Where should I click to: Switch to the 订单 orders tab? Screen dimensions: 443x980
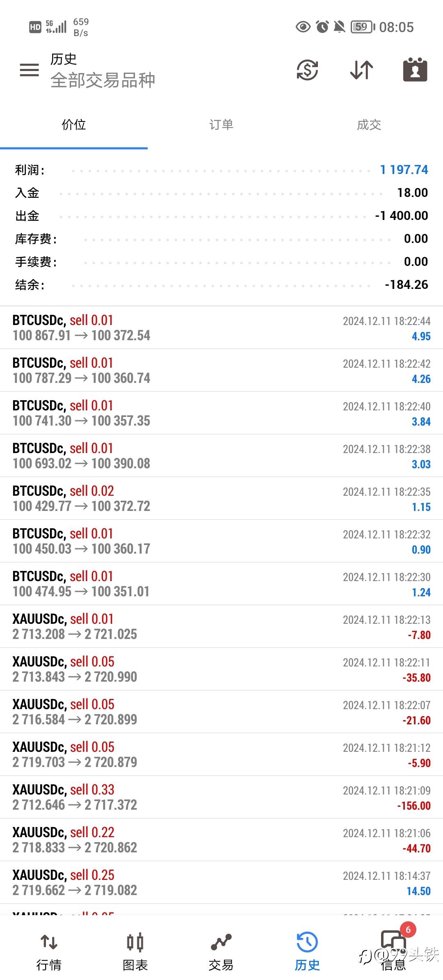[221, 125]
